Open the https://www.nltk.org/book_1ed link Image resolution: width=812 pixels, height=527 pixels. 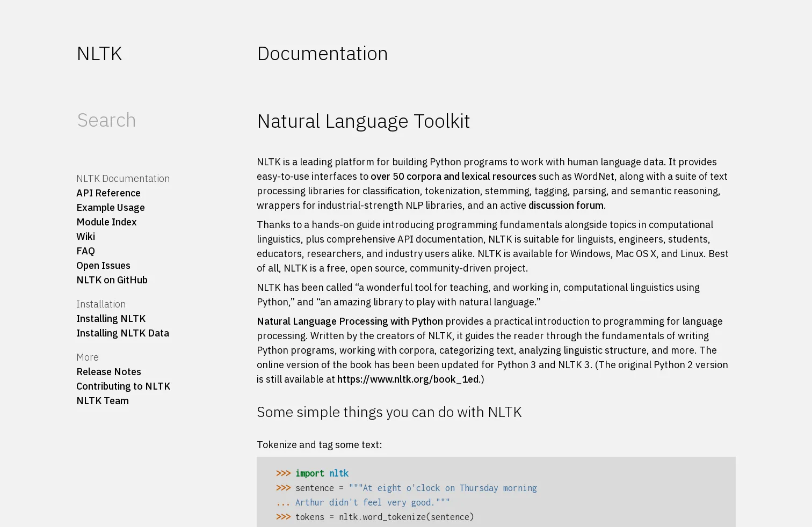coord(409,379)
